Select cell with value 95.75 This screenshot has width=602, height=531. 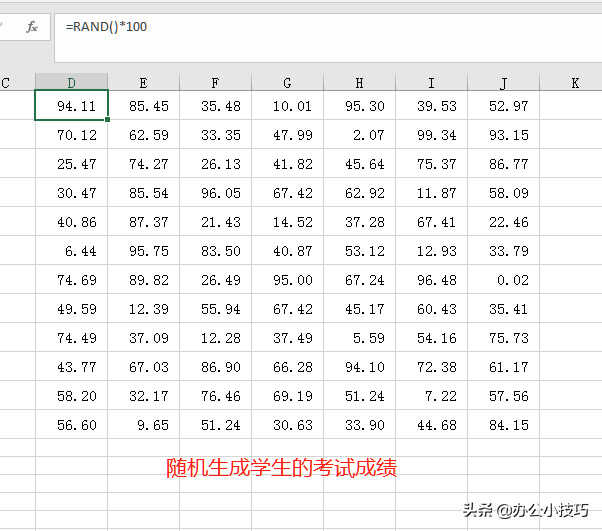point(143,250)
